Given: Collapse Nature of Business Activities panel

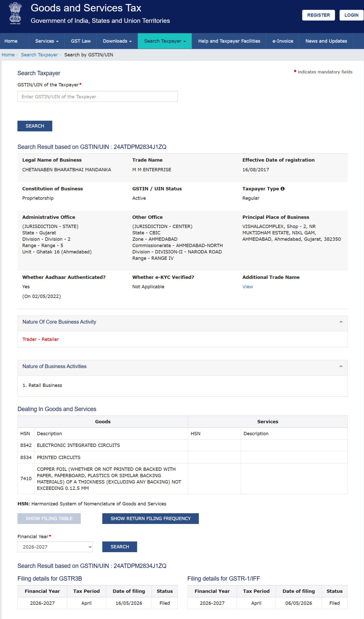Looking at the screenshot, I should point(341,366).
